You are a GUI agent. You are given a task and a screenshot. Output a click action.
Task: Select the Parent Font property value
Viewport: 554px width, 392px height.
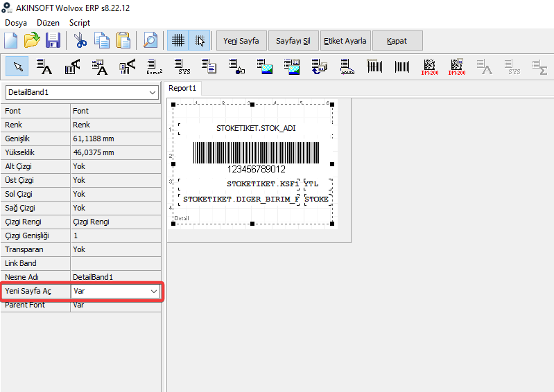click(116, 305)
